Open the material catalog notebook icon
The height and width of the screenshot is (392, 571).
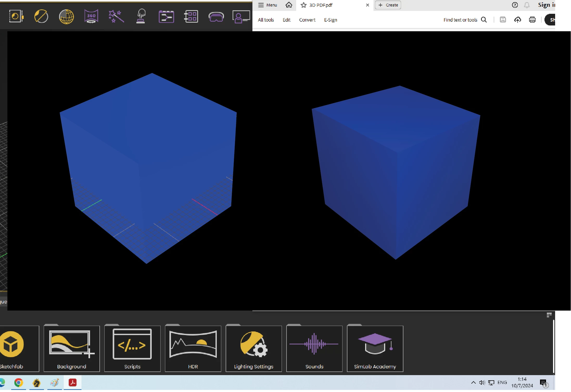tap(16, 16)
